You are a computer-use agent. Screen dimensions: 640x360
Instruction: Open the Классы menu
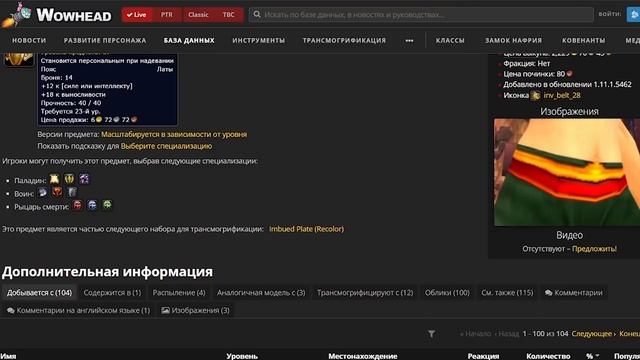coord(450,40)
